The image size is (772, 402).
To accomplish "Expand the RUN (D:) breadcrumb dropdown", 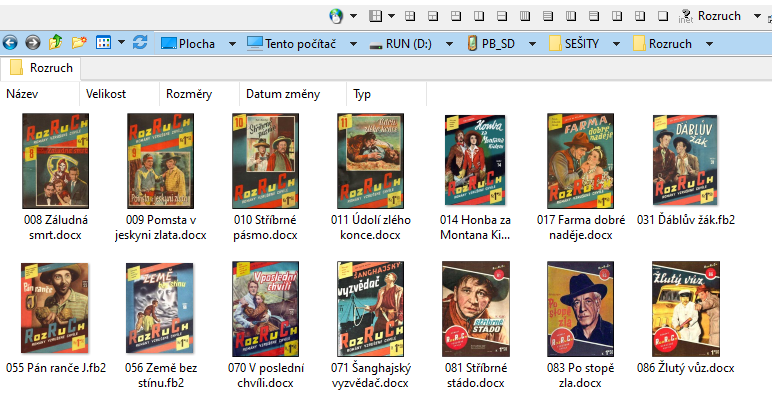I will (448, 44).
